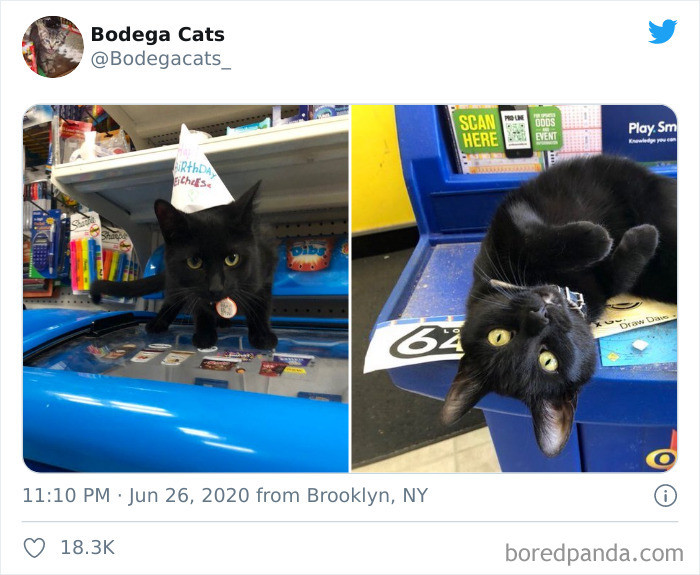Screen dimensions: 700x575
Task: Open right photo of cat lying upside down
Action: (514, 288)
